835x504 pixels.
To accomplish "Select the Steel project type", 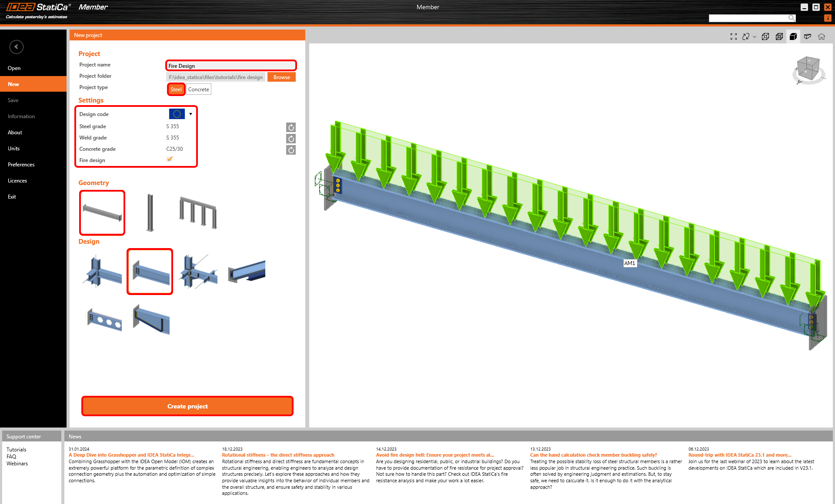I will (176, 89).
